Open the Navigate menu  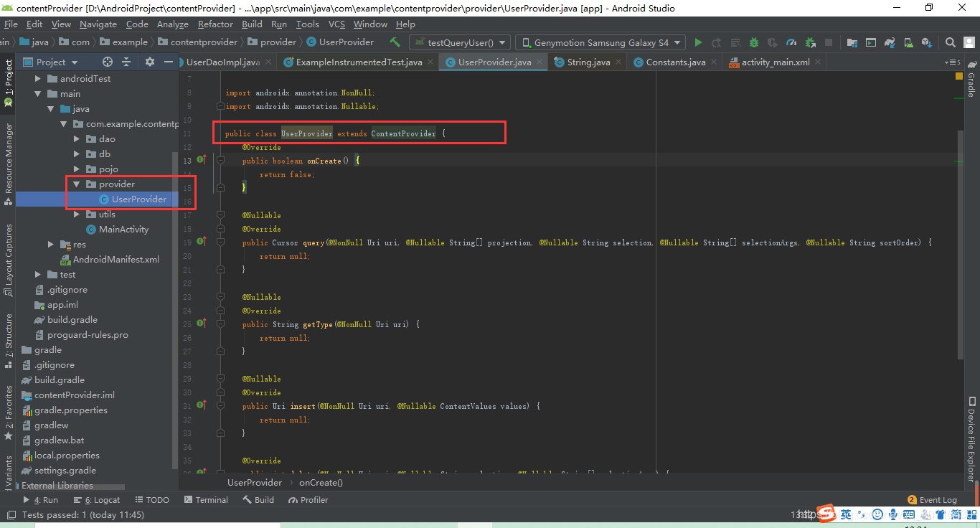98,24
